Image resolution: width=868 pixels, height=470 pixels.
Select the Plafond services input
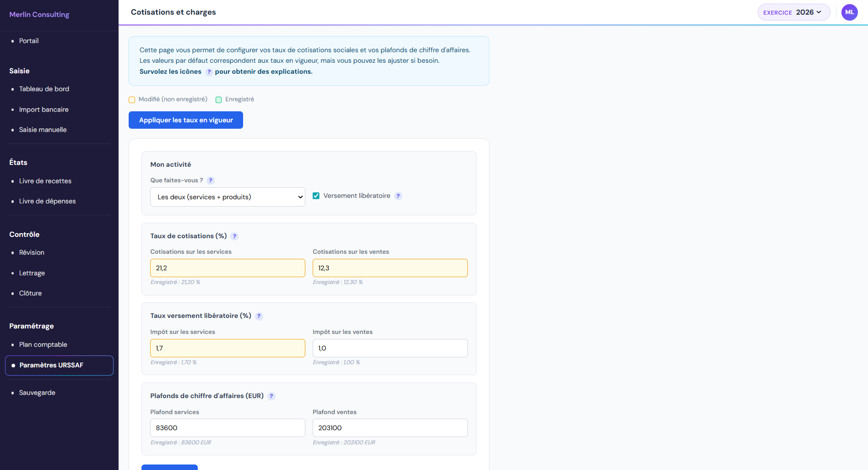coord(228,428)
